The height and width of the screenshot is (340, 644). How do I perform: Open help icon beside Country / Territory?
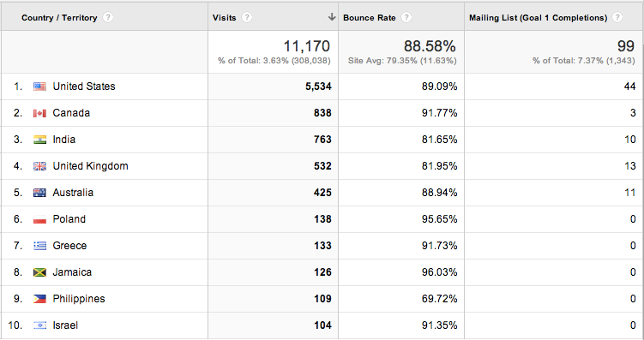tap(107, 17)
